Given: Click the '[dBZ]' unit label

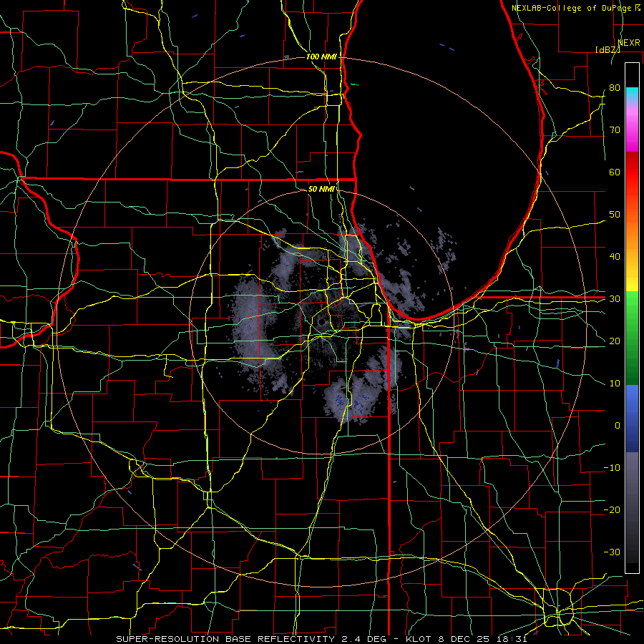Looking at the screenshot, I should 608,49.
